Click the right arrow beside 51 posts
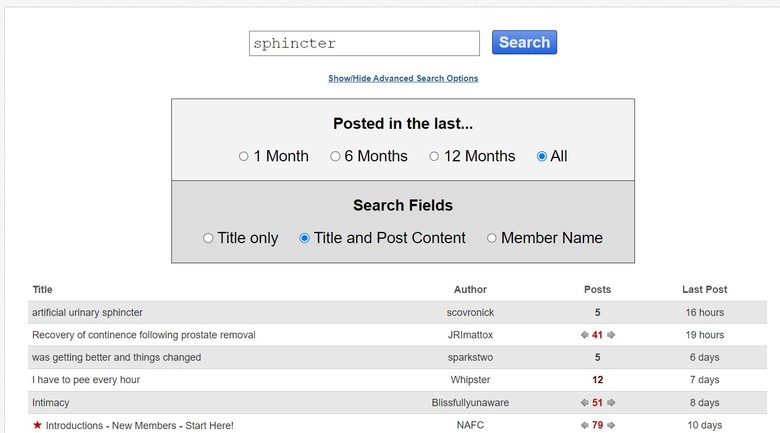This screenshot has width=780, height=433. click(611, 403)
